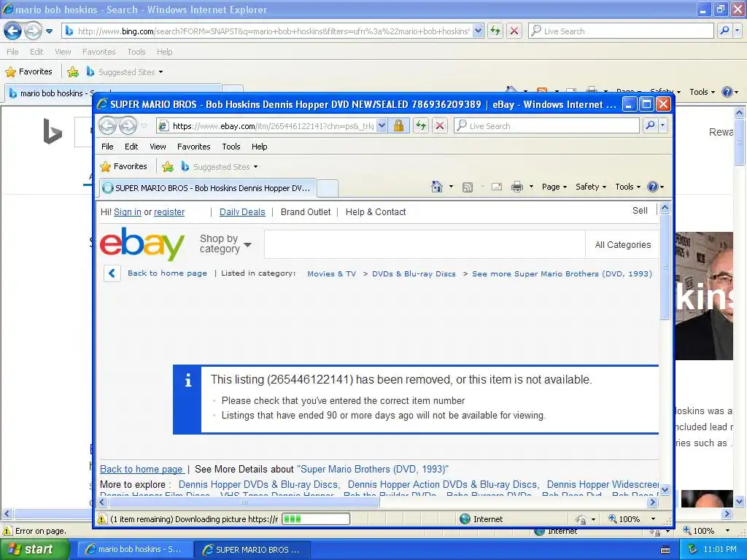Click the Bob Hoskins photo thumbnail in Bing window

coord(704,296)
